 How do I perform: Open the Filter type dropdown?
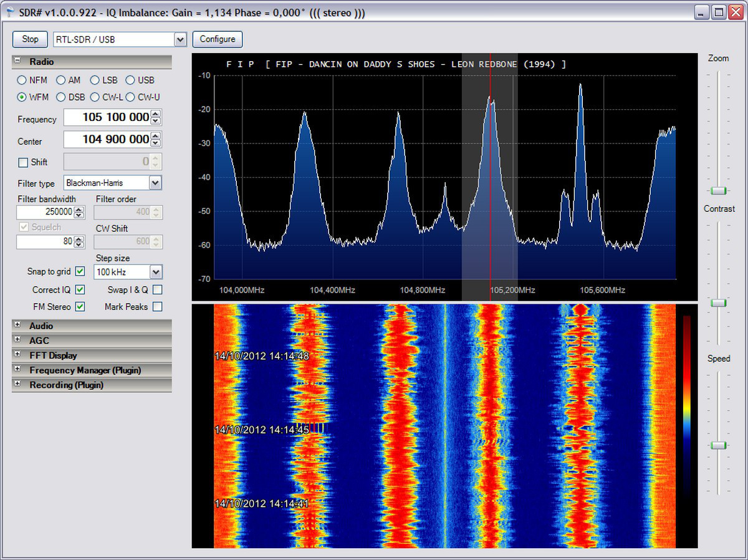tap(155, 183)
